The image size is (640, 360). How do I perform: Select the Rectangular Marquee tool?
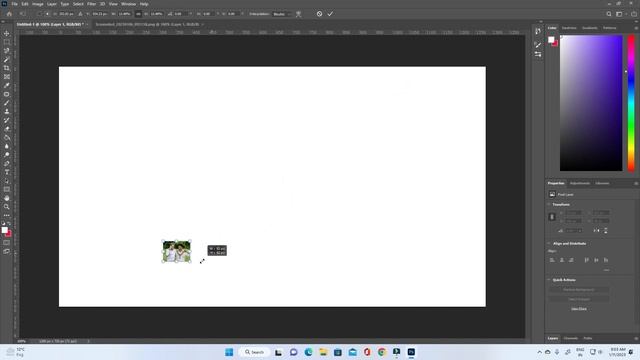click(x=7, y=42)
